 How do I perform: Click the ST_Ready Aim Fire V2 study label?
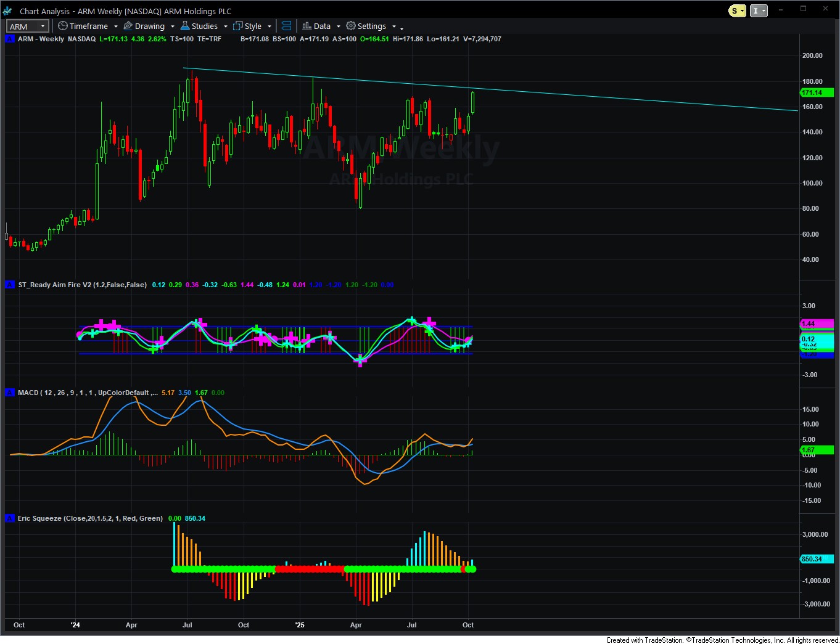click(x=82, y=285)
